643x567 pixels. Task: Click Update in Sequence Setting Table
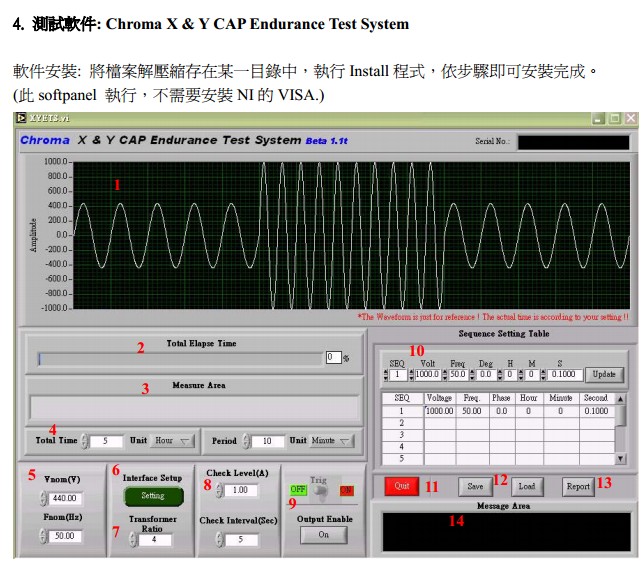click(x=604, y=374)
